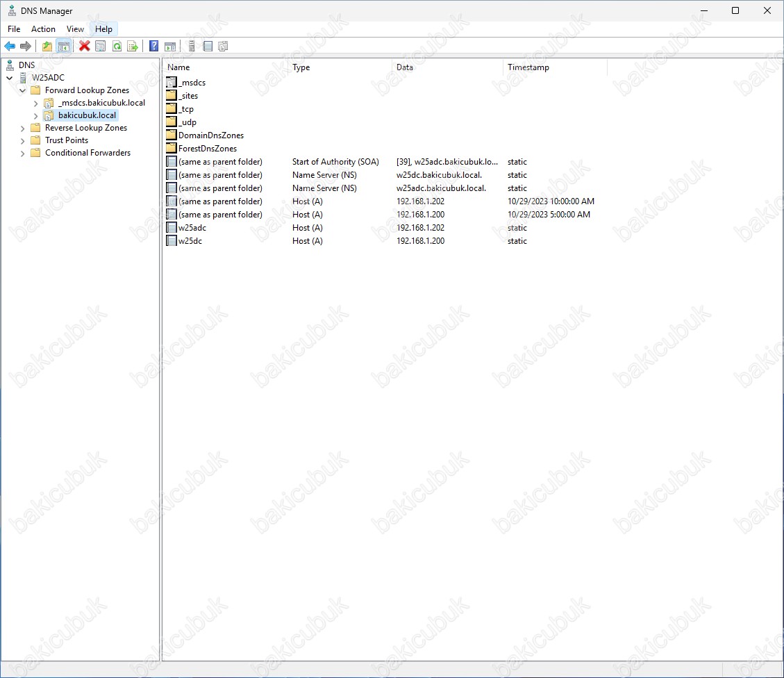
Task: Expand Conditional Forwarders node
Action: click(22, 154)
